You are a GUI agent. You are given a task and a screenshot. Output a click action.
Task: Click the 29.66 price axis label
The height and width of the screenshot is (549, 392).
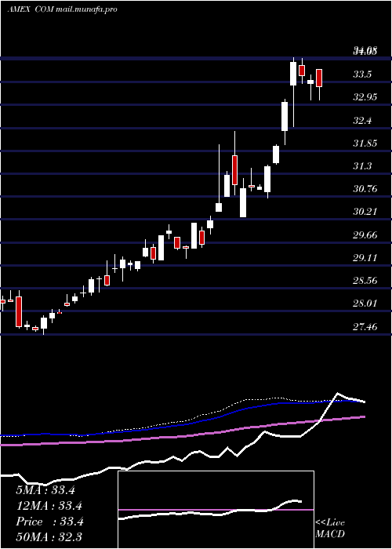[365, 235]
